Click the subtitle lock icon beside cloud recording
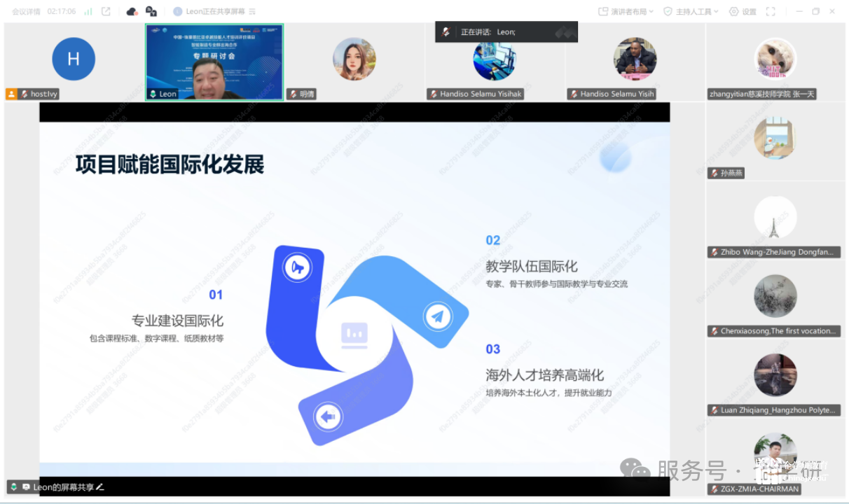The height and width of the screenshot is (504, 849). tap(151, 11)
